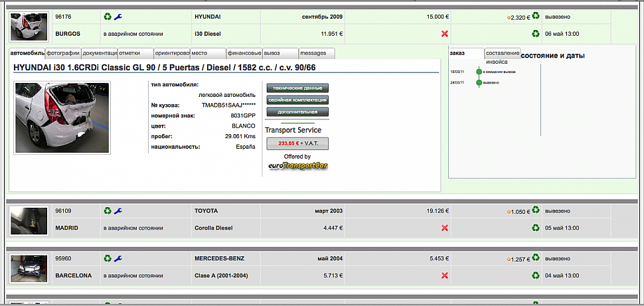Click the red X in the Corolla Diesel row
The height and width of the screenshot is (306, 644).
click(x=444, y=228)
